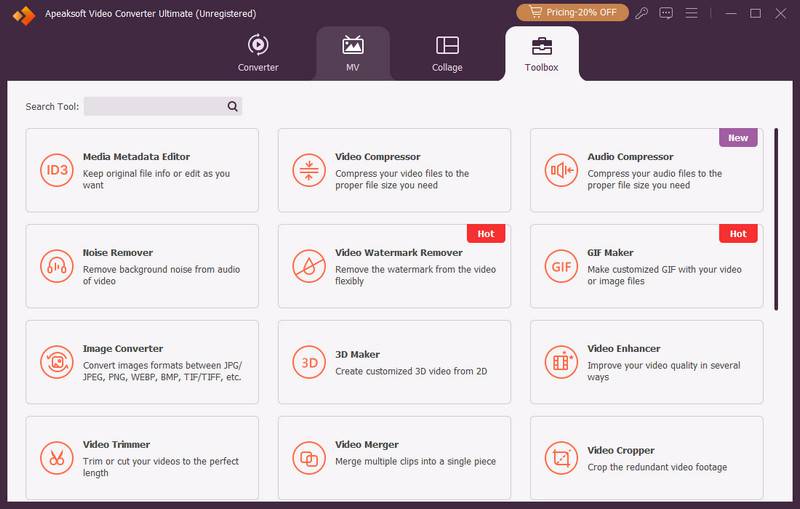Click the 3D Maker title text
The height and width of the screenshot is (509, 800).
click(357, 354)
